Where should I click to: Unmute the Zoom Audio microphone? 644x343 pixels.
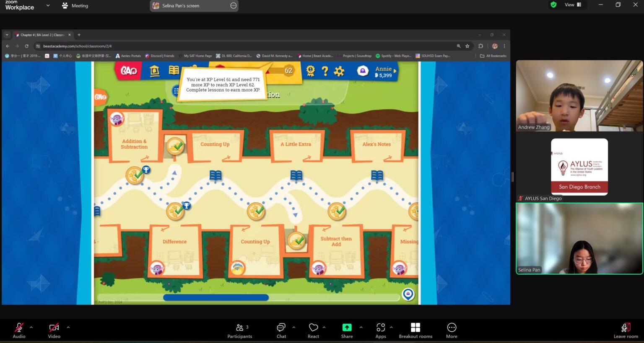19,330
